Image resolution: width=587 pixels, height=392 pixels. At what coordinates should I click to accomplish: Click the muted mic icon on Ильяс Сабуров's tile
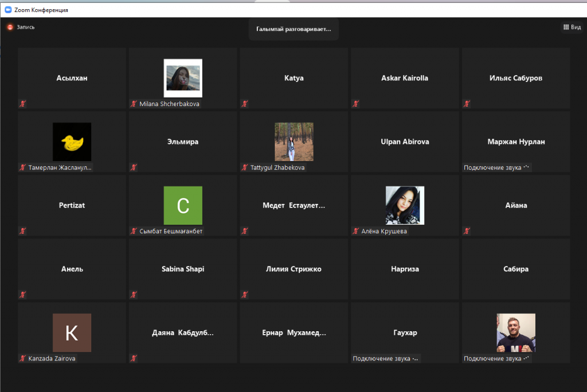[467, 104]
